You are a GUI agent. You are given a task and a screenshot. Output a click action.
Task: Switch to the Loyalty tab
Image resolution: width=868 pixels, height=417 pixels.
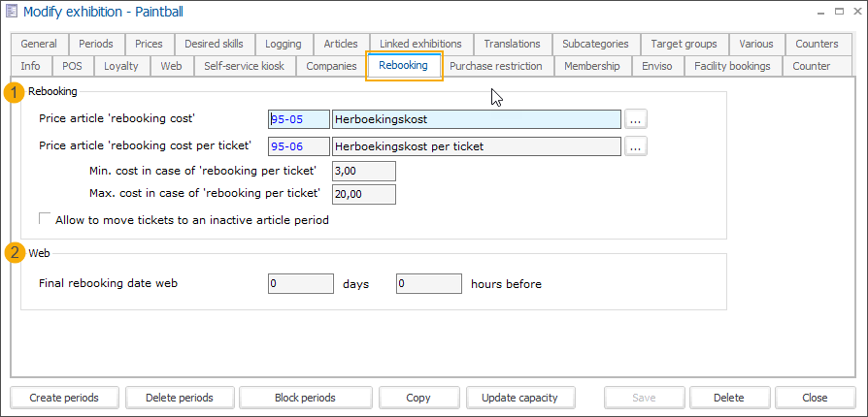click(121, 66)
